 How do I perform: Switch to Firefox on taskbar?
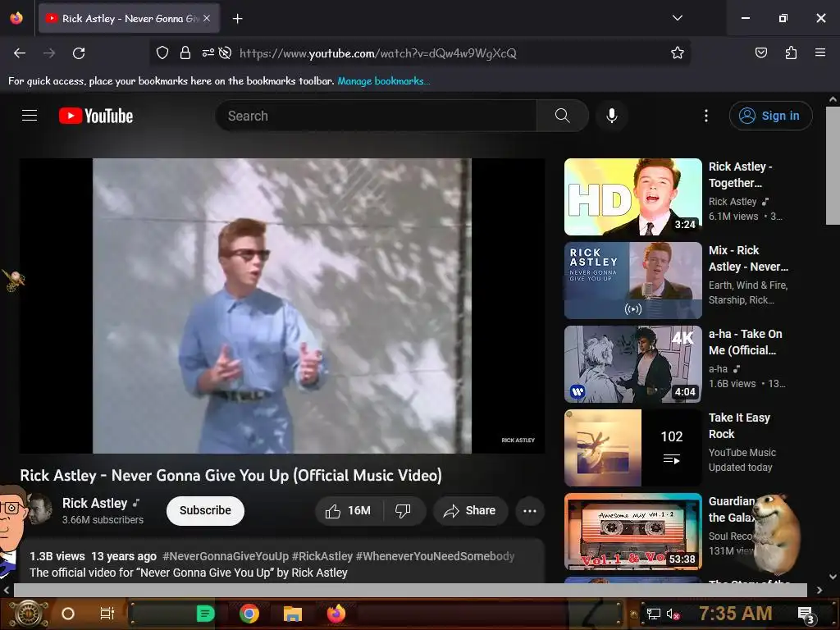[x=336, y=614]
